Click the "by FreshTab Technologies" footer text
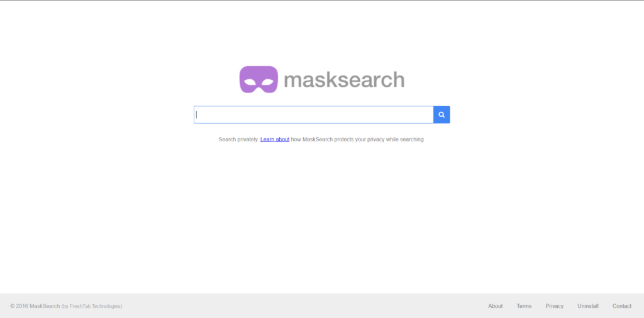Screen dimensions: 644x318 (92, 306)
